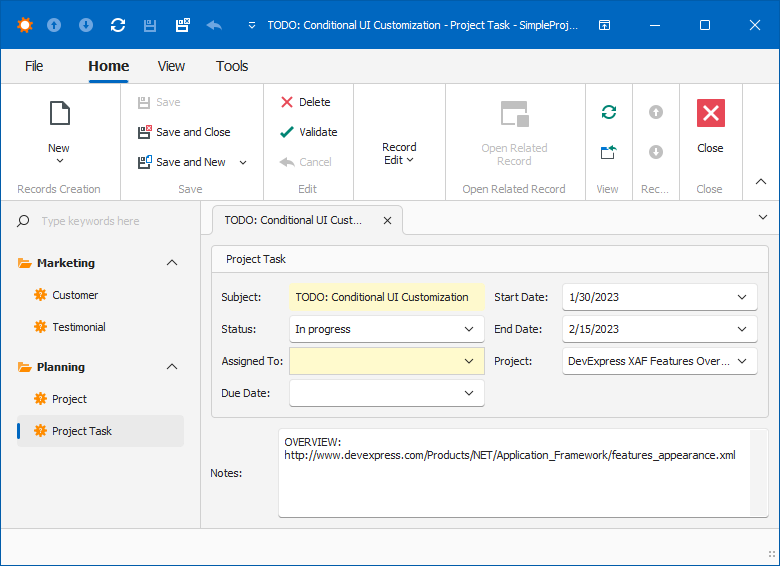Close the TODO: Conditional UI document tab

pos(387,220)
